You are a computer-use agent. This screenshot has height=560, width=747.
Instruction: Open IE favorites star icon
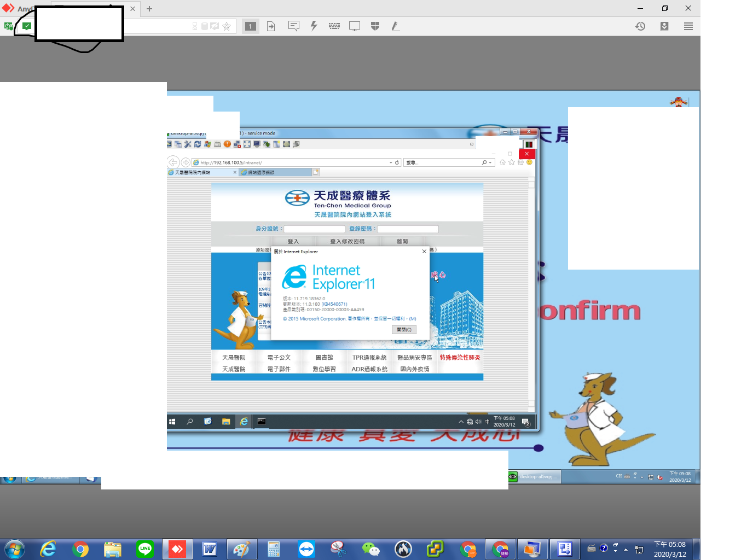tap(512, 162)
